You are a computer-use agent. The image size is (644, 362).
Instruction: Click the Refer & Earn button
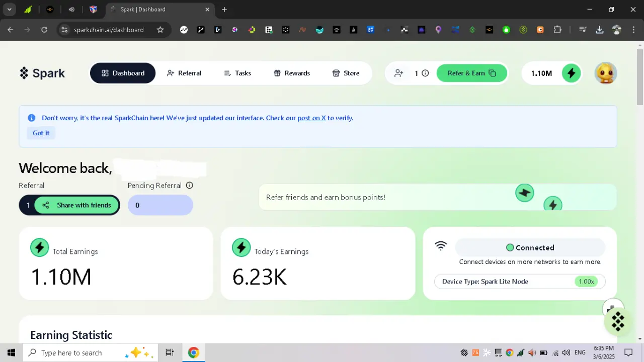(472, 73)
